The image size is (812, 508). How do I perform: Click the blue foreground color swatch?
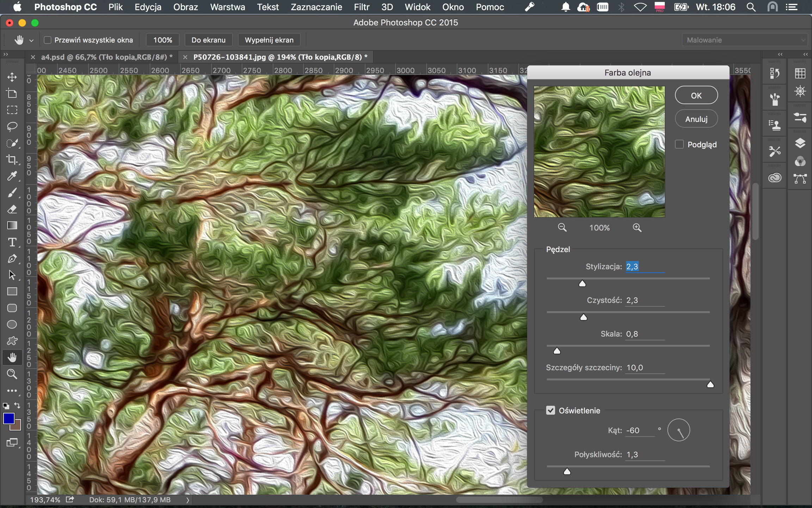9,419
